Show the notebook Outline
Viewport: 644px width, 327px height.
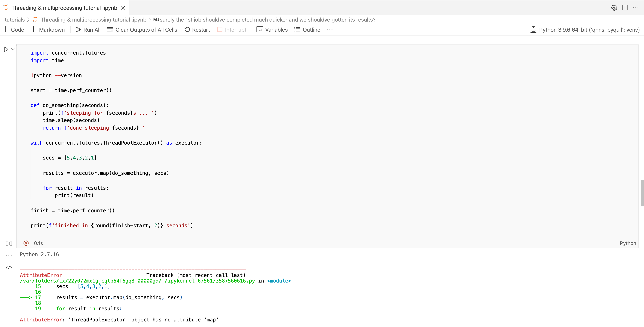[x=307, y=30]
